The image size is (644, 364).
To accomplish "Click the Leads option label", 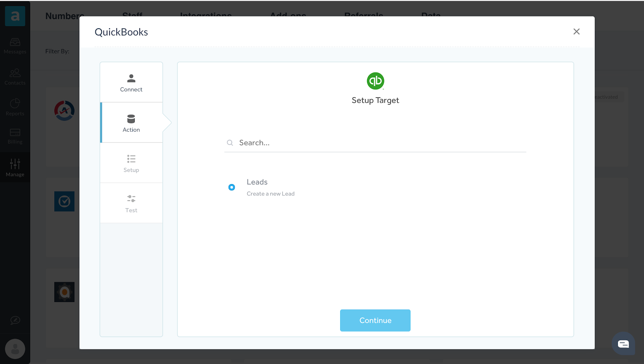I will coord(257,182).
